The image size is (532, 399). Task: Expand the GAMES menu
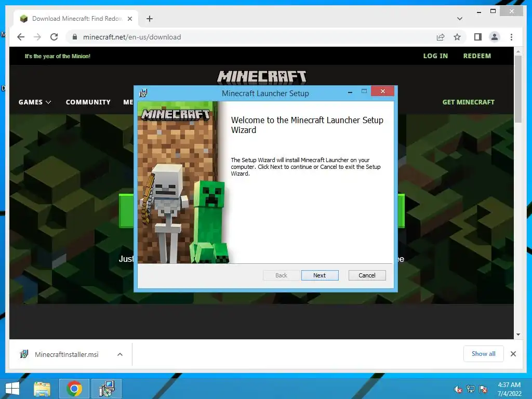point(35,102)
